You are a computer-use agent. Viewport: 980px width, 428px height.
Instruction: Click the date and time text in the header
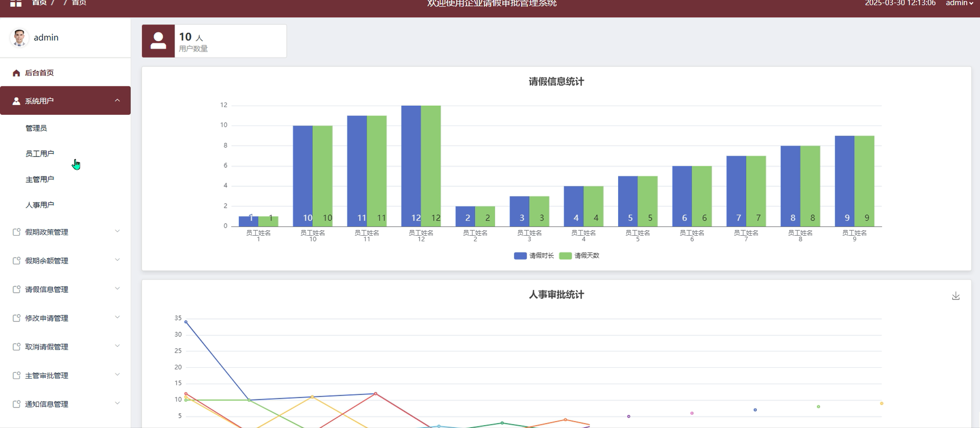900,3
